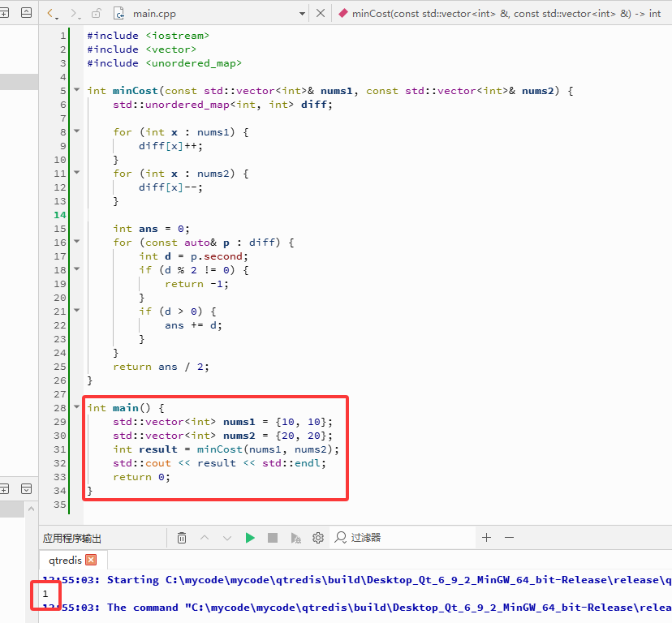The width and height of the screenshot is (672, 623).
Task: Fold the for loop at line 16
Action: 77,242
